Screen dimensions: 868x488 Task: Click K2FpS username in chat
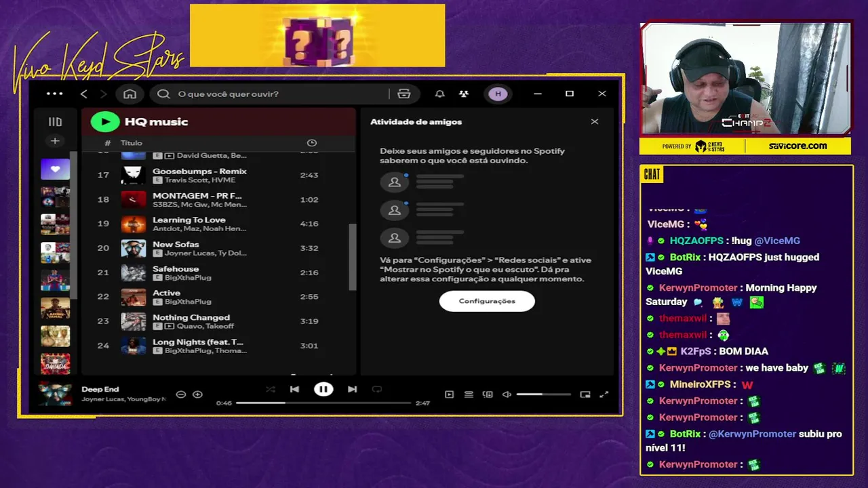[x=696, y=351]
